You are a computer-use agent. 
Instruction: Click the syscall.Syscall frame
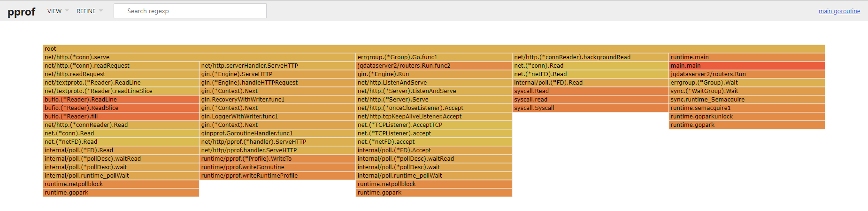tap(591, 108)
